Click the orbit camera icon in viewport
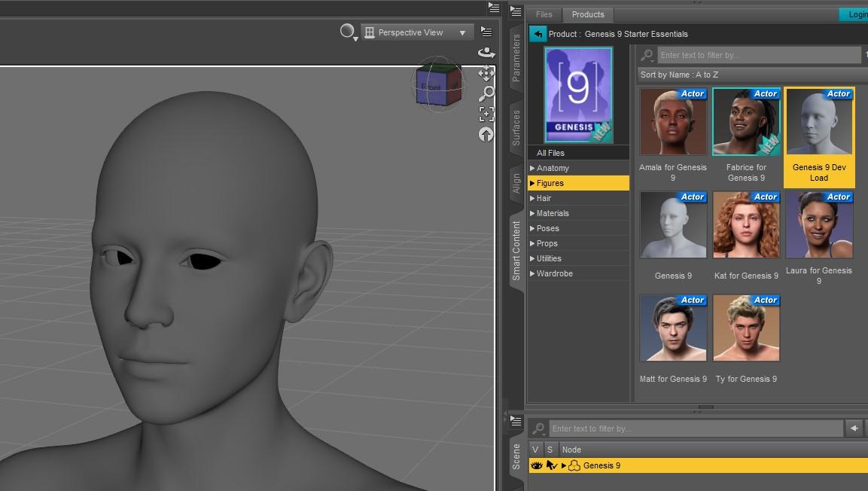 pyautogui.click(x=486, y=53)
